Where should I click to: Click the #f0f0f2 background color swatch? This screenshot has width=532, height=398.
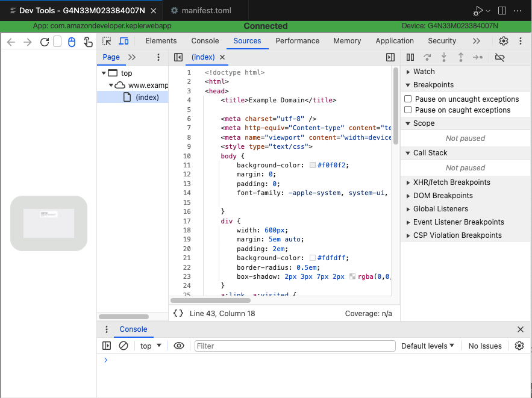[313, 166]
